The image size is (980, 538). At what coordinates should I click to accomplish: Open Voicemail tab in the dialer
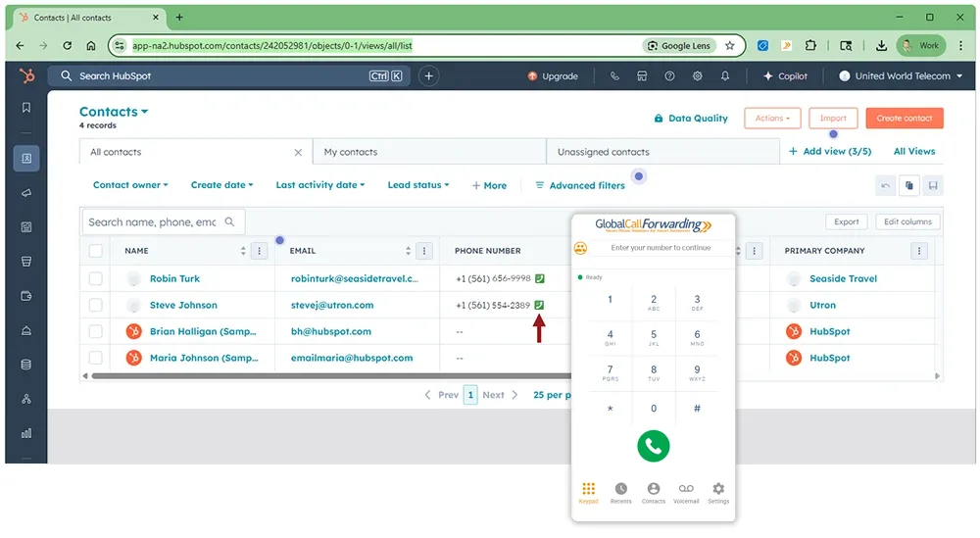point(686,492)
